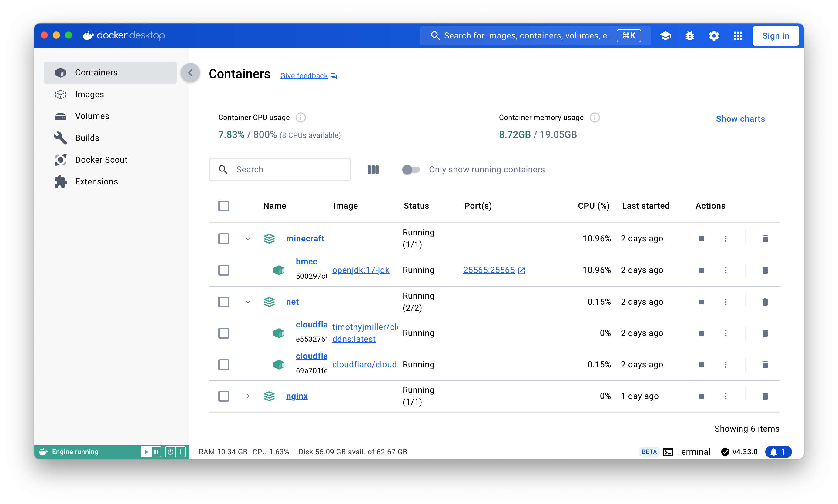Delete the nginx stack

click(x=765, y=396)
